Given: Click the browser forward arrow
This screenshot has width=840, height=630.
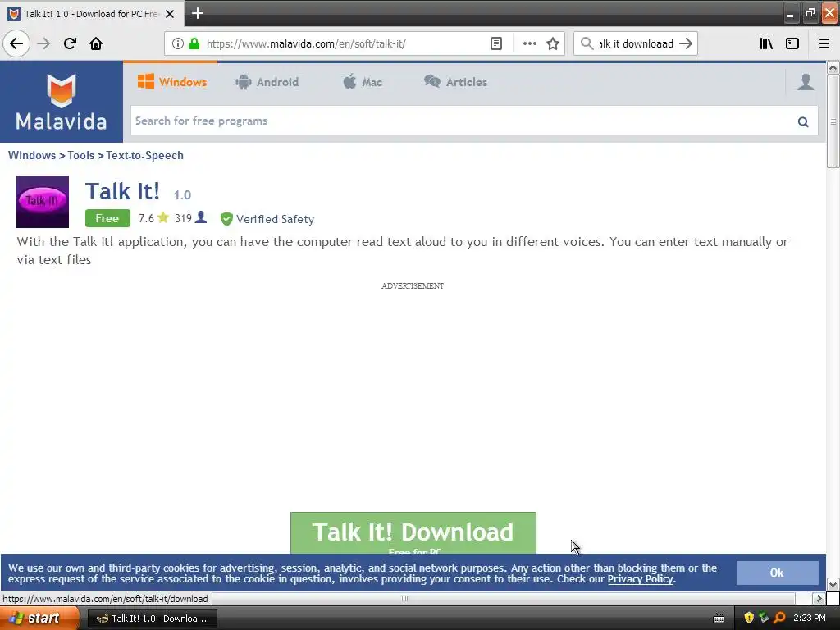Looking at the screenshot, I should pos(43,43).
